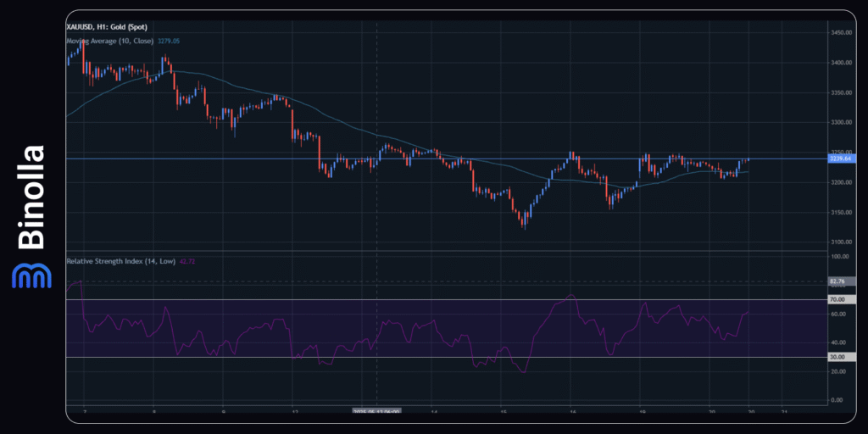Image resolution: width=868 pixels, height=434 pixels.
Task: Click the crosshair date label on time axis
Action: (376, 410)
